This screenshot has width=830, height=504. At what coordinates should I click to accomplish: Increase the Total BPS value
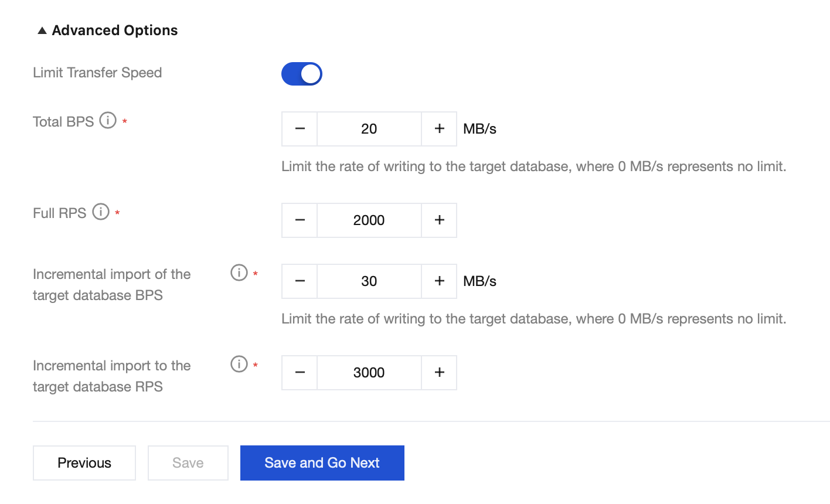tap(439, 129)
